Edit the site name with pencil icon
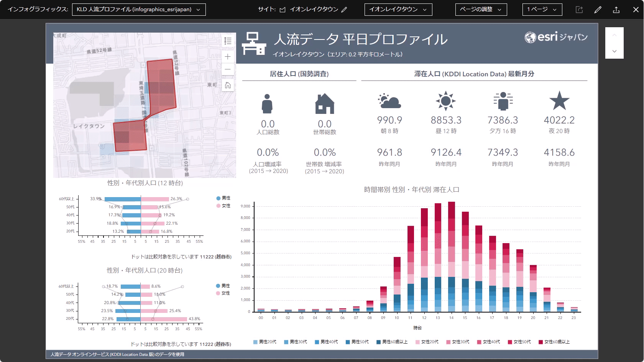 pos(344,10)
